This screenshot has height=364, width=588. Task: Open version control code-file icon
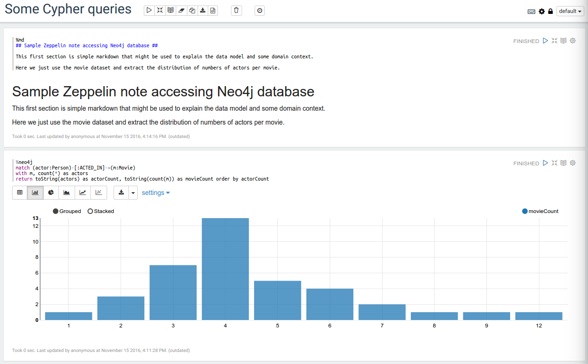tap(213, 10)
